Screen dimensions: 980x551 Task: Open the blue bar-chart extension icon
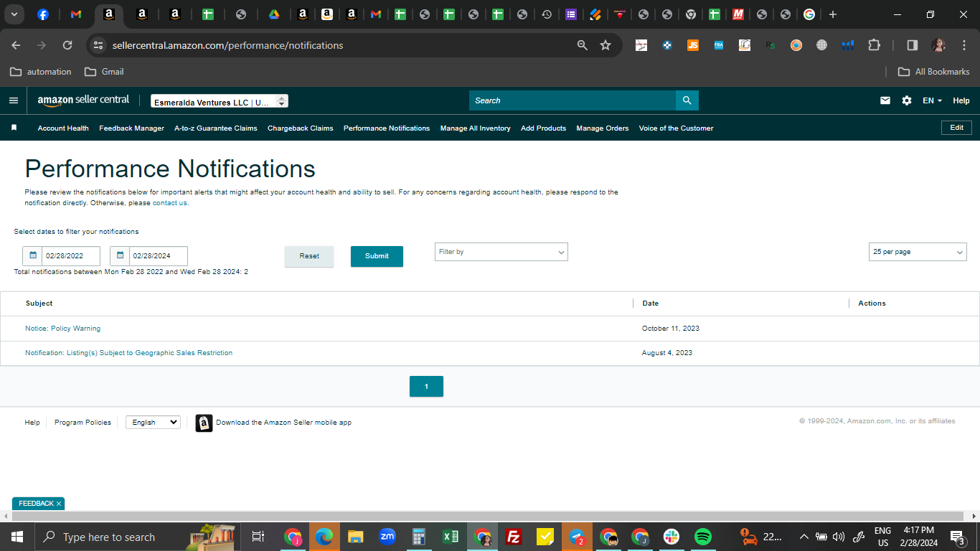(x=848, y=45)
